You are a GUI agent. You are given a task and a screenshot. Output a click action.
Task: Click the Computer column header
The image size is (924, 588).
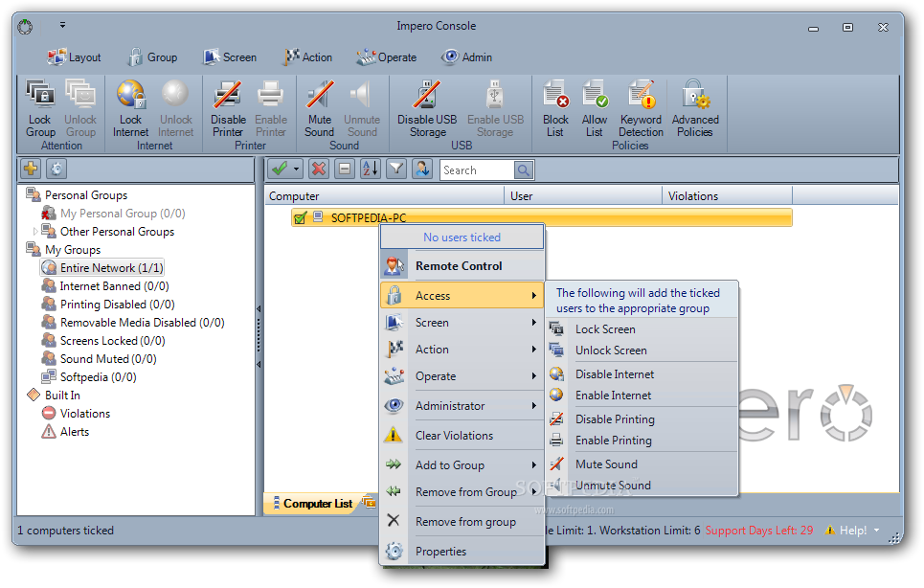tap(384, 195)
